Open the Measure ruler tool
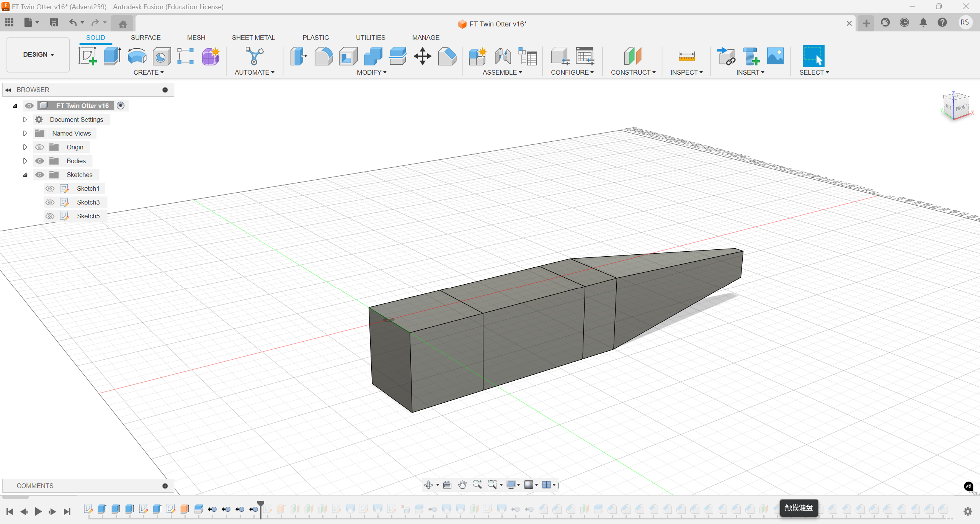This screenshot has width=980, height=524. coord(686,56)
